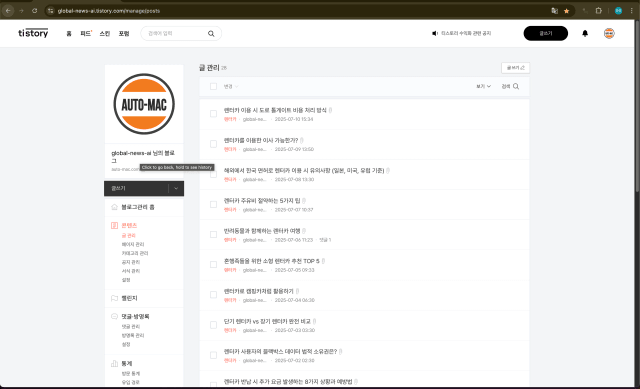Screen dimensions: 640x389
Task: Open 방문 통계 in the sidebar
Action: [131, 373]
